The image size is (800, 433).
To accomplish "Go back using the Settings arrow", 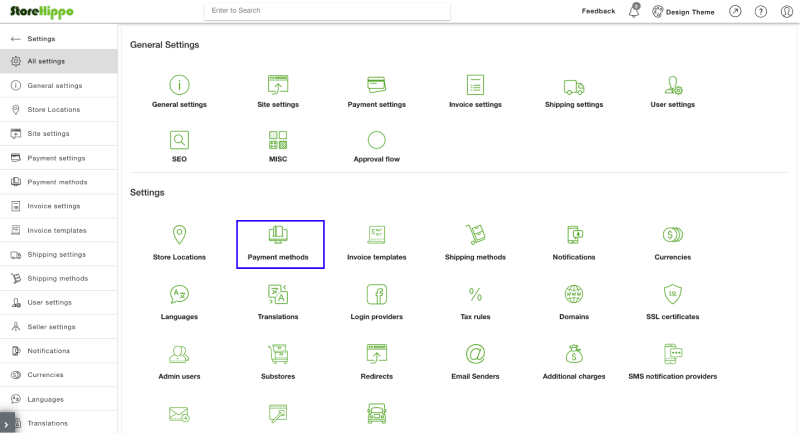I will pyautogui.click(x=15, y=39).
